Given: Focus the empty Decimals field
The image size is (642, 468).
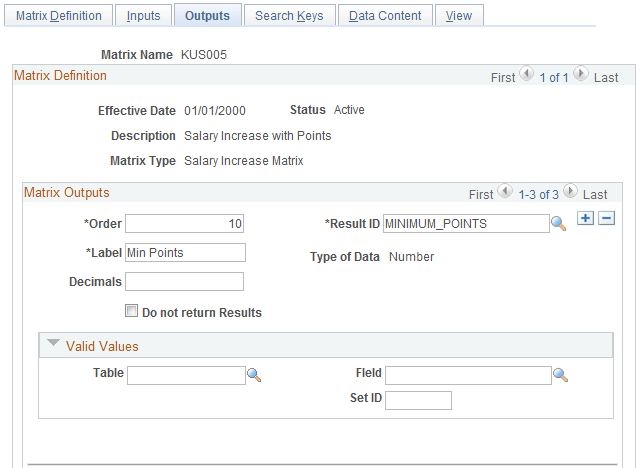Looking at the screenshot, I should [x=184, y=282].
